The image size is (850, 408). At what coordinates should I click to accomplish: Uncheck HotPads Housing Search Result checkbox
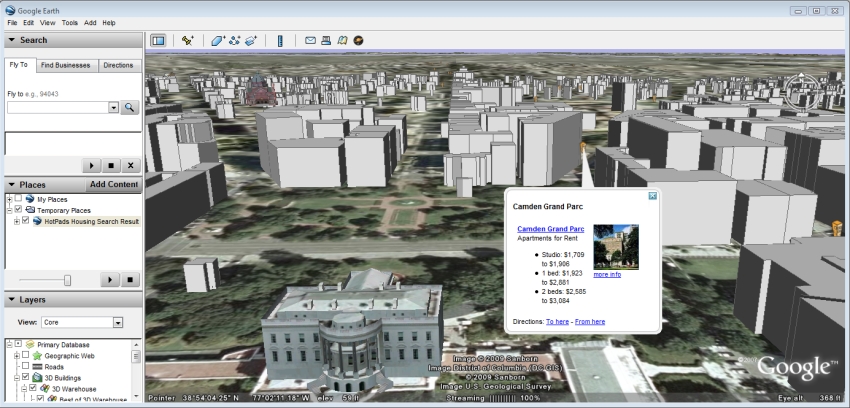click(x=25, y=221)
